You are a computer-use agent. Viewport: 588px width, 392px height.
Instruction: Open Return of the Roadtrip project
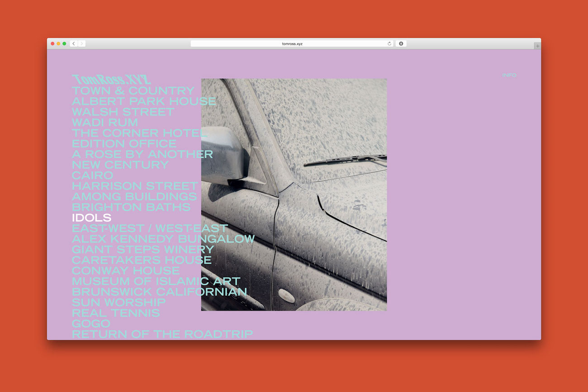coord(162,334)
